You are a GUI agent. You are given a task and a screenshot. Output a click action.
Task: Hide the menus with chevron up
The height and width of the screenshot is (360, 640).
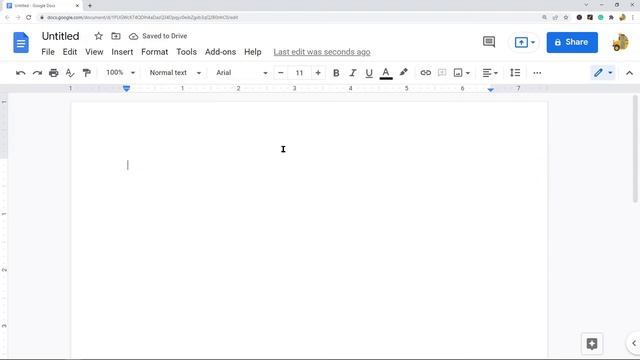(x=629, y=73)
